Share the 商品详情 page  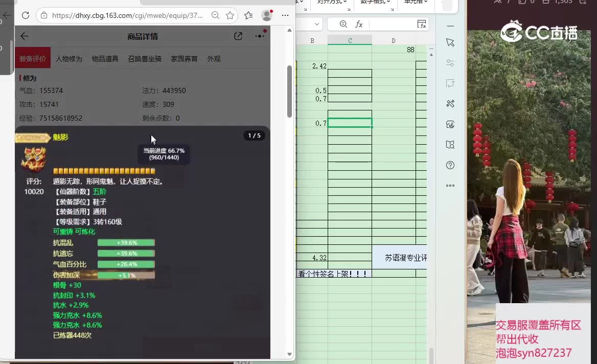click(238, 36)
